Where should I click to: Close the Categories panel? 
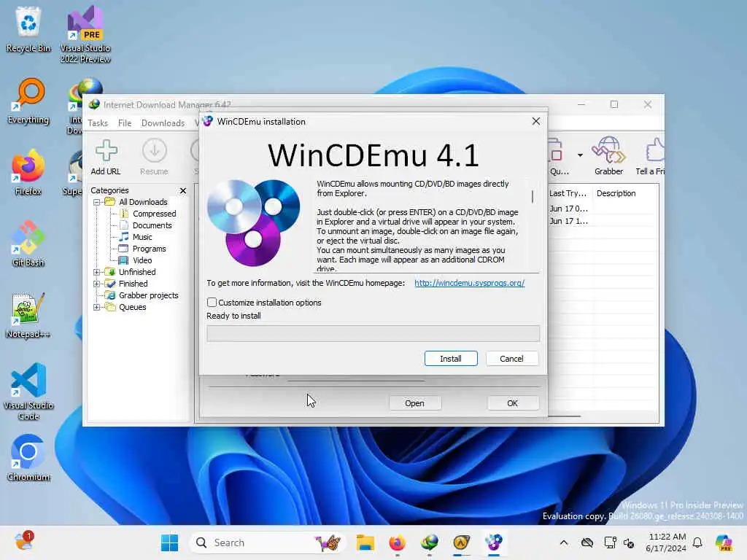click(183, 190)
